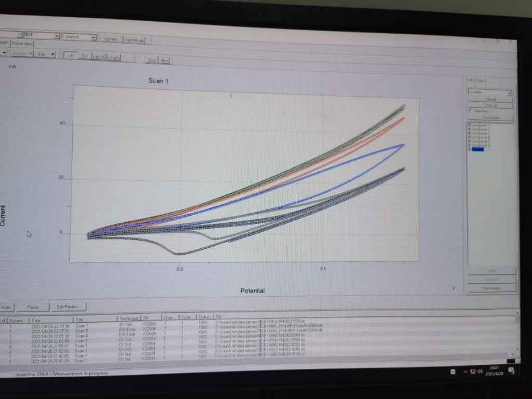The image size is (532, 399).
Task: Click the Potential axis label
Action: [252, 291]
